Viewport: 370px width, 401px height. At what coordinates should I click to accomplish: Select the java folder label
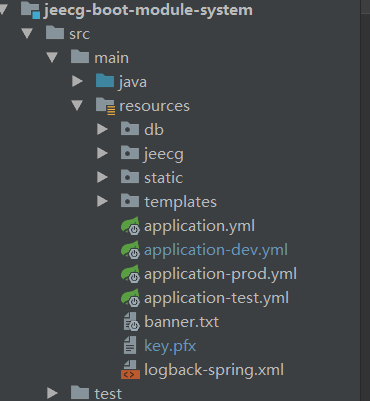(x=132, y=83)
